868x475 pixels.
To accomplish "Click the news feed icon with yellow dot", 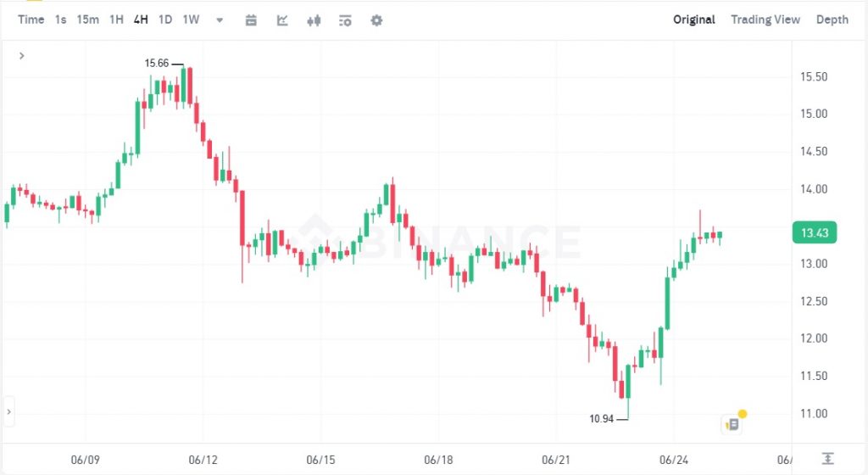I will [732, 423].
